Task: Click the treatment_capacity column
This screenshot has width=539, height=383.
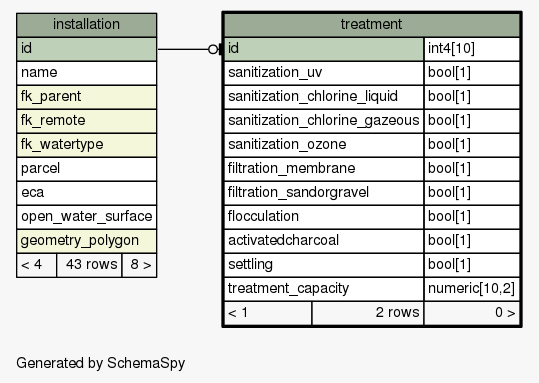Action: click(x=324, y=289)
